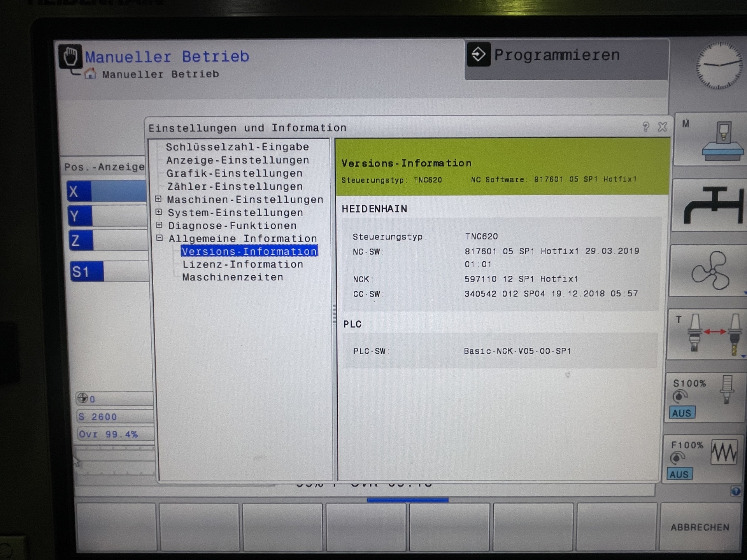Click the fan icon in sidebar

pyautogui.click(x=710, y=271)
